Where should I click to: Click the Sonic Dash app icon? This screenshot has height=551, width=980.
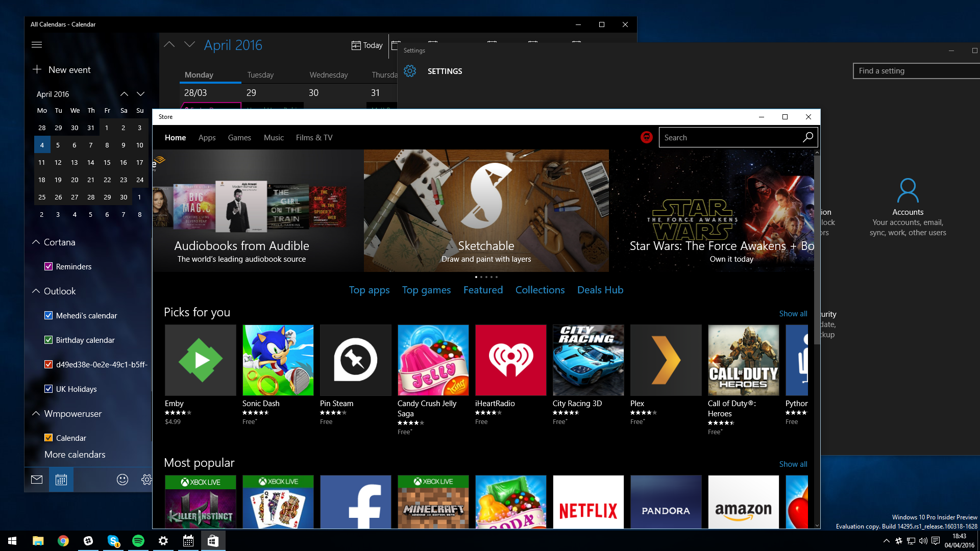pyautogui.click(x=278, y=359)
